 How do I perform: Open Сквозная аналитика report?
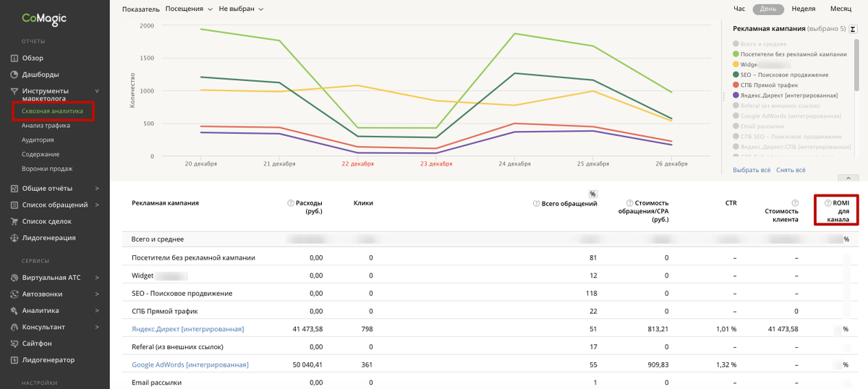tap(52, 111)
